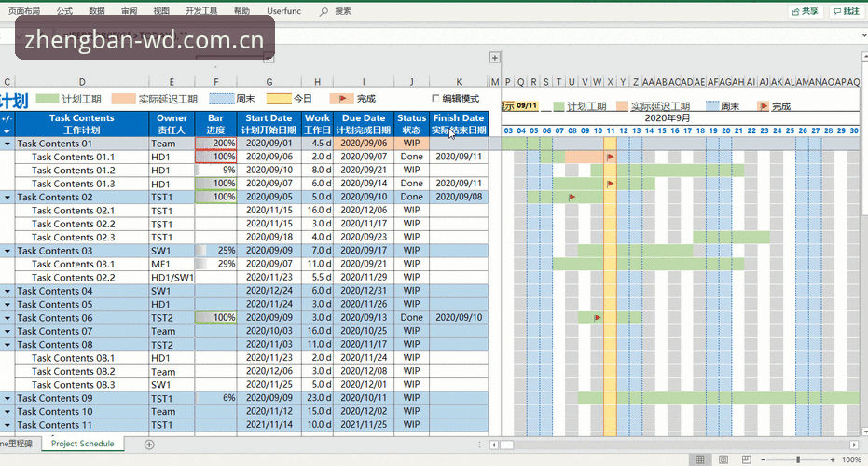Toggle the 编辑模式 checkbox
868x466 pixels.
tap(435, 98)
